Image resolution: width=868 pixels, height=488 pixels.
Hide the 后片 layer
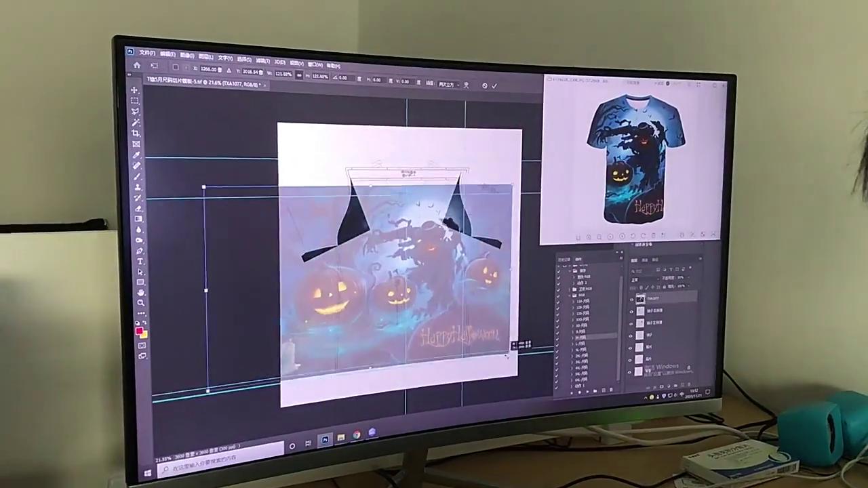[631, 361]
